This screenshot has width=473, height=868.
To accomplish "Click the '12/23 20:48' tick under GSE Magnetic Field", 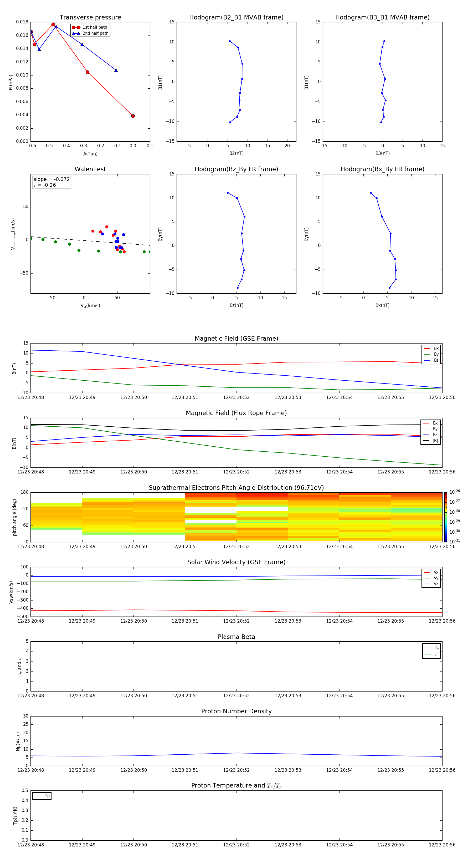I will (x=31, y=398).
